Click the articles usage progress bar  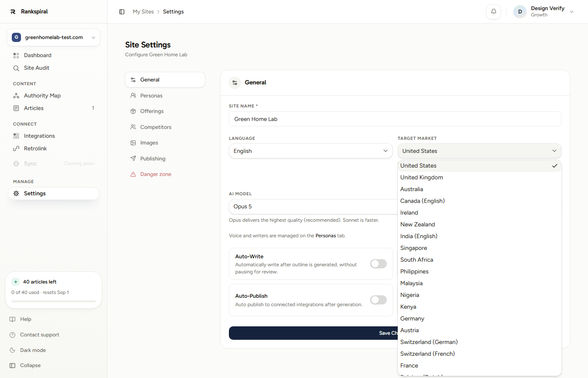point(54,301)
